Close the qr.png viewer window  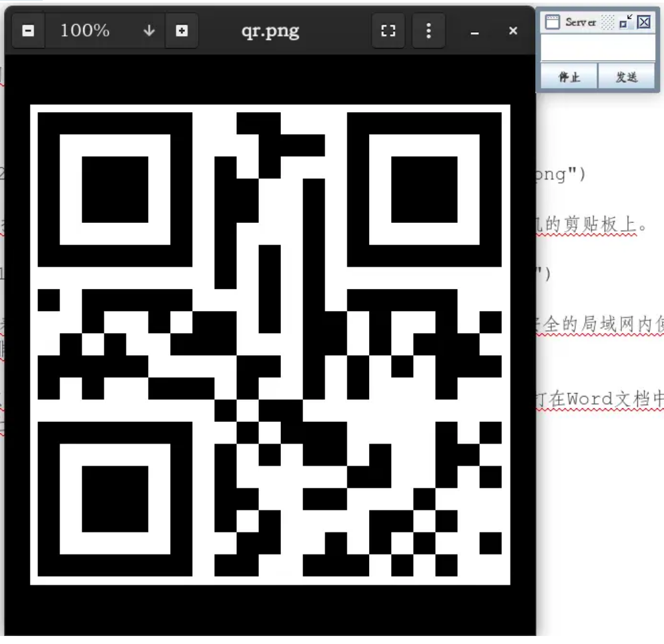513,31
